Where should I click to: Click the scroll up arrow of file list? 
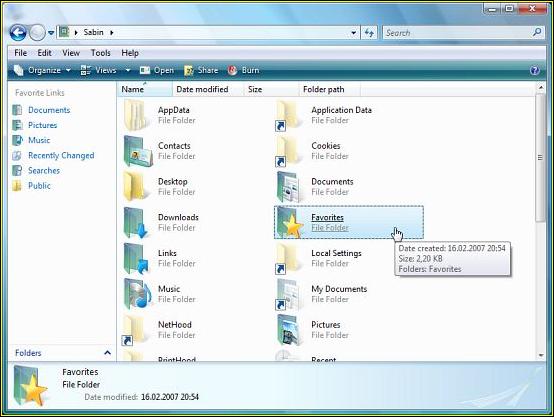tap(541, 87)
